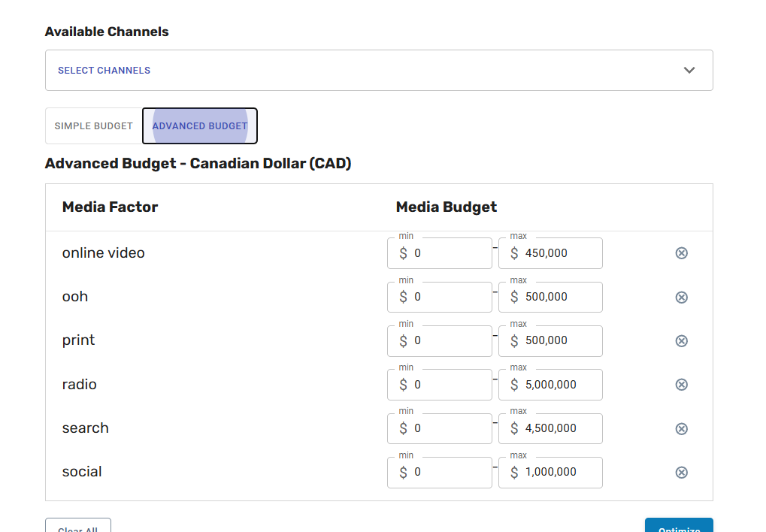Image resolution: width=766 pixels, height=532 pixels.
Task: Click the 'social' media factor label
Action: [82, 472]
